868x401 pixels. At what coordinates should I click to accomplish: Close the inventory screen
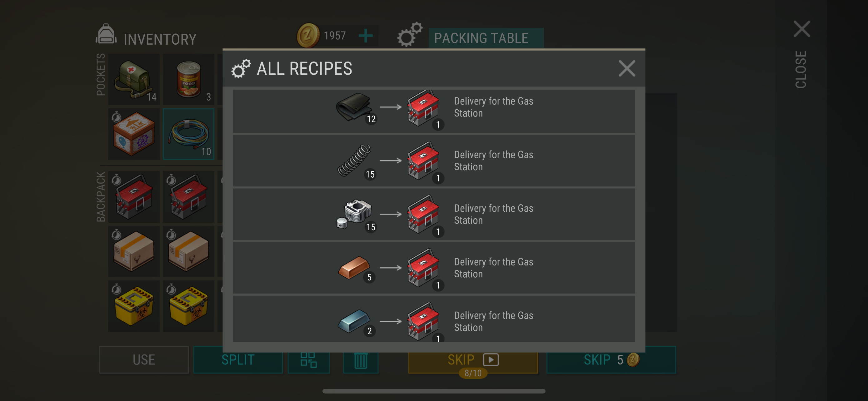tap(802, 54)
